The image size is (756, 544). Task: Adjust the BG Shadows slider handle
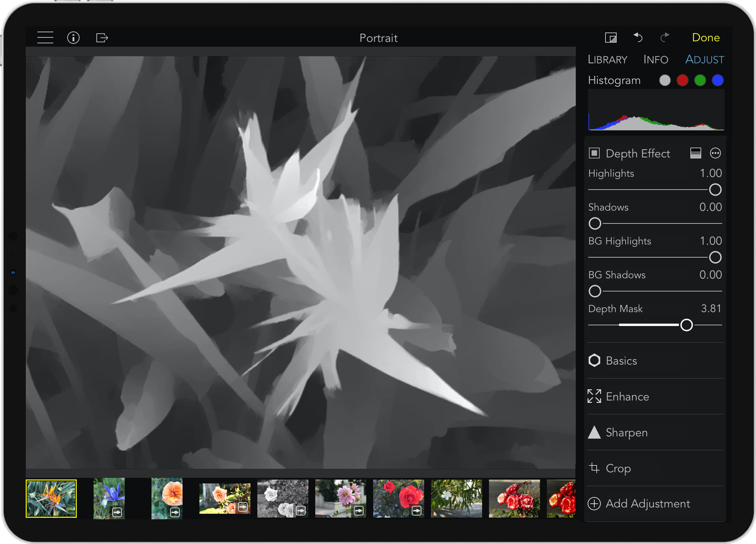(595, 291)
